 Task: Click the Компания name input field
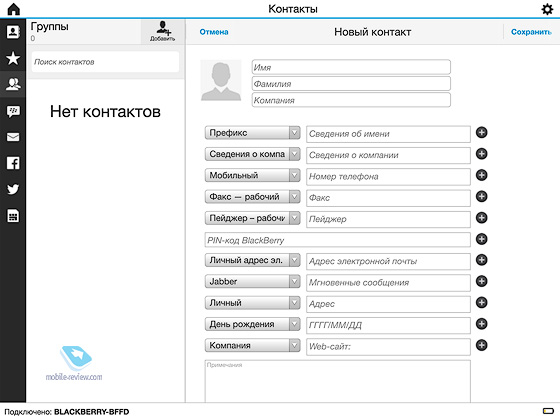point(351,100)
